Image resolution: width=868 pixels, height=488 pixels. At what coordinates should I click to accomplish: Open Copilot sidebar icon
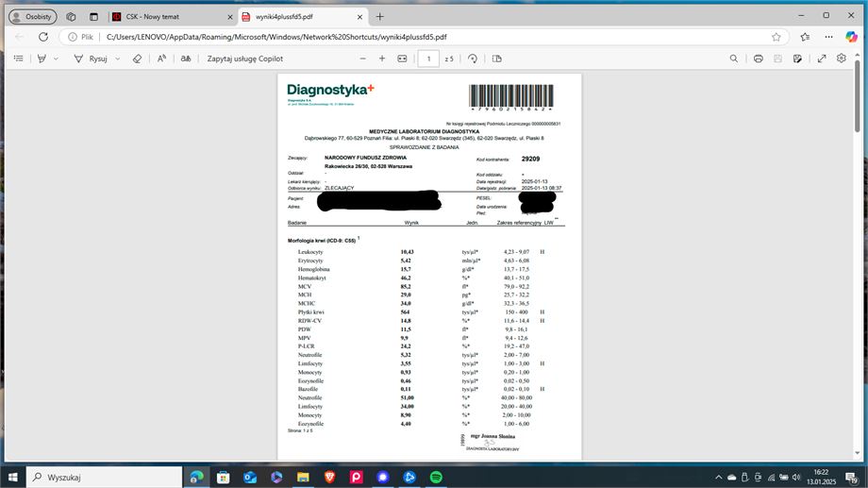(x=851, y=37)
